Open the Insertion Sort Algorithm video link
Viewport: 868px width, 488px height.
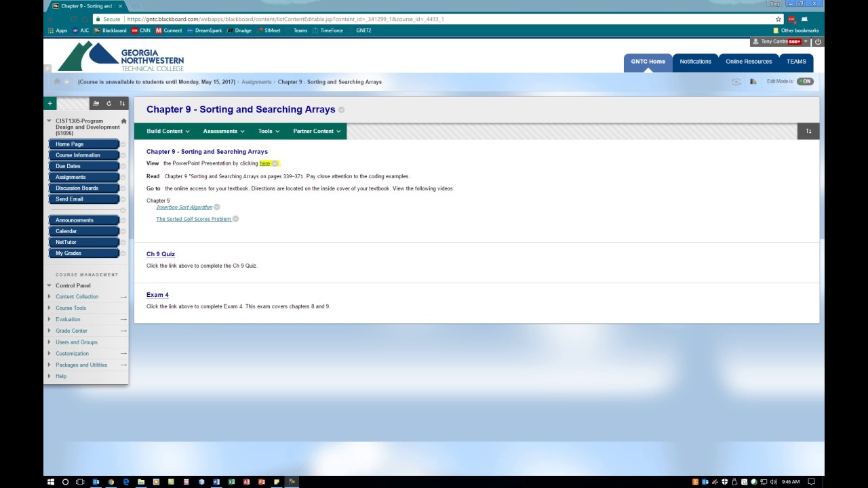coord(184,207)
